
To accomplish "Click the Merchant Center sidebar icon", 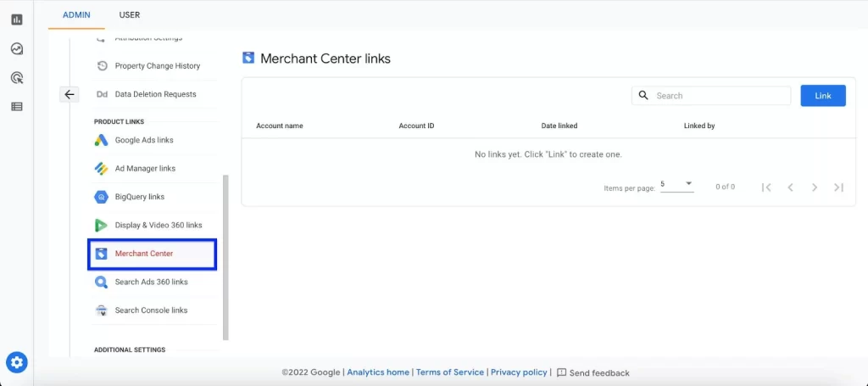I will click(x=102, y=254).
